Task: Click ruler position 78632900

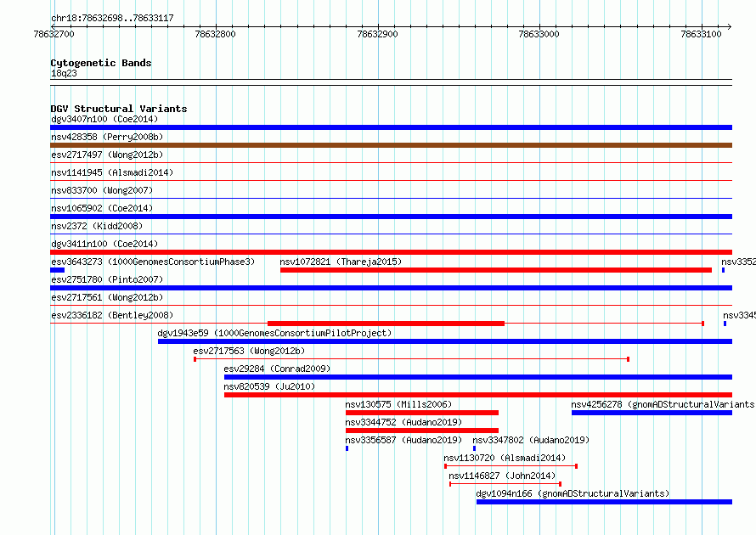Action: (x=377, y=34)
